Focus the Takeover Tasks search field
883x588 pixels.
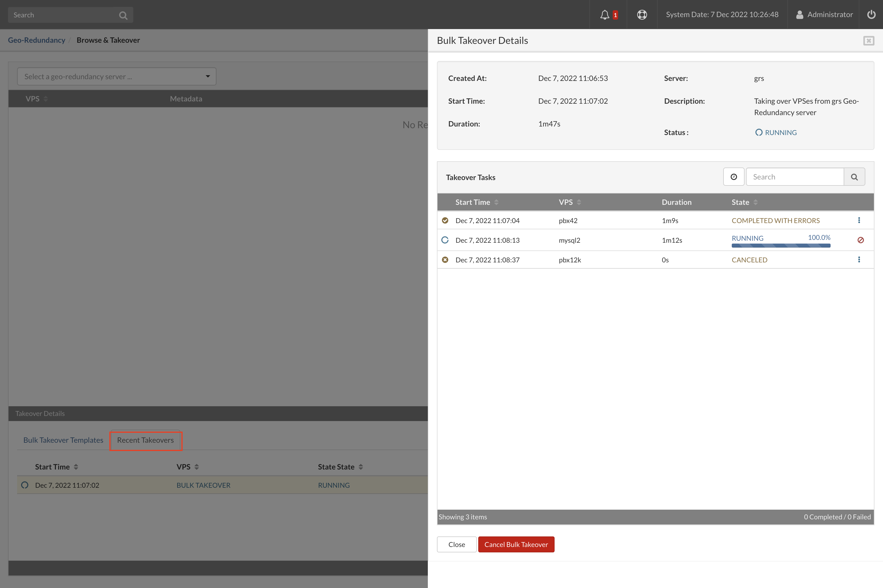click(x=795, y=177)
